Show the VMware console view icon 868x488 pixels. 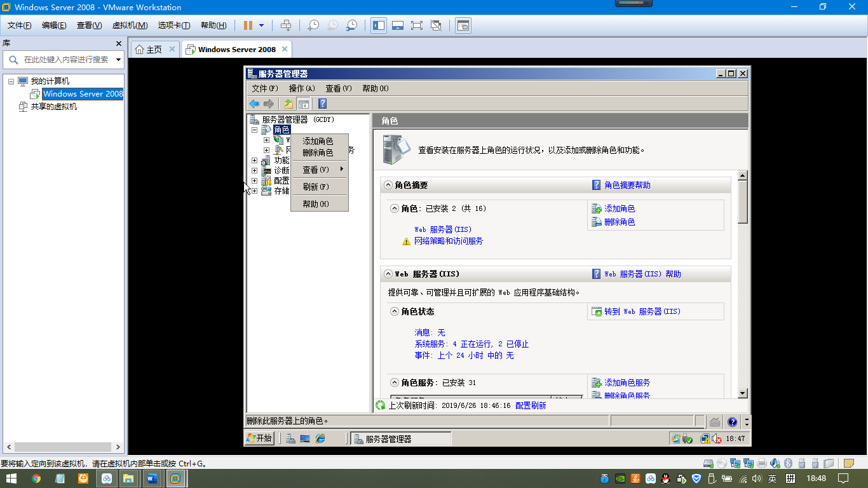tap(463, 25)
